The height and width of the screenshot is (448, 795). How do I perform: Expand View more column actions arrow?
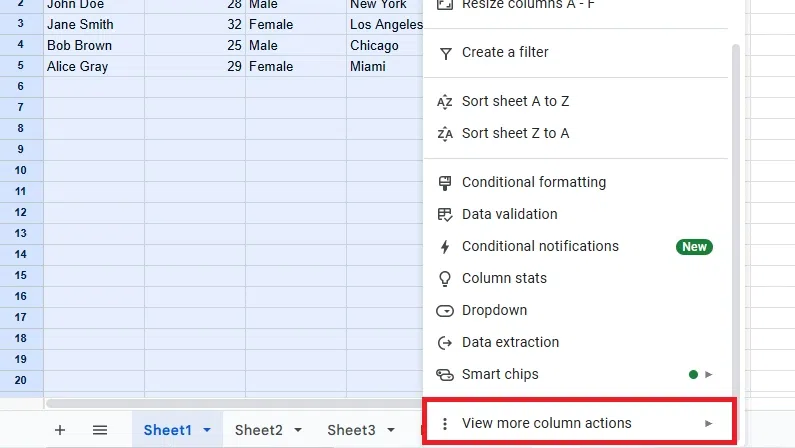point(709,424)
